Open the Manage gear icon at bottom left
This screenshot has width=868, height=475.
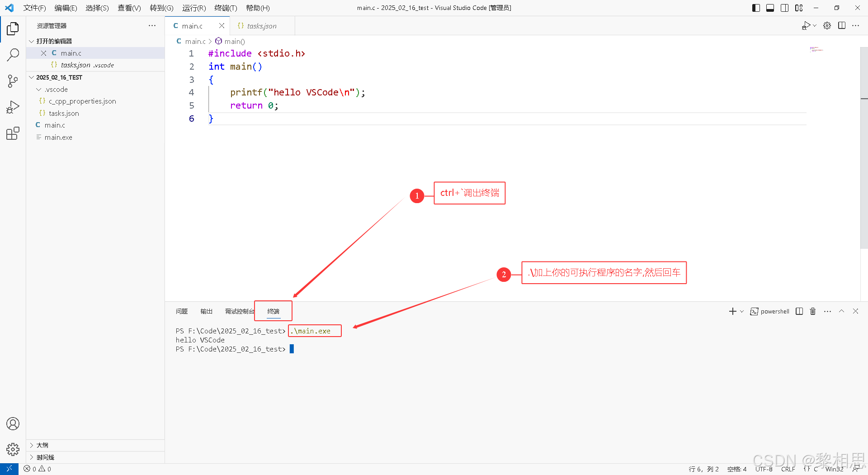click(13, 449)
